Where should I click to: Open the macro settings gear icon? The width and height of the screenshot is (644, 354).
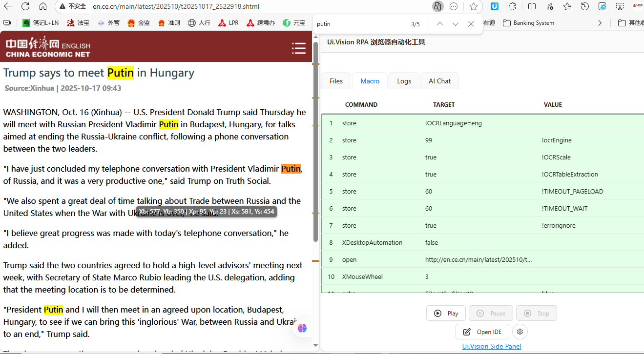pyautogui.click(x=520, y=332)
